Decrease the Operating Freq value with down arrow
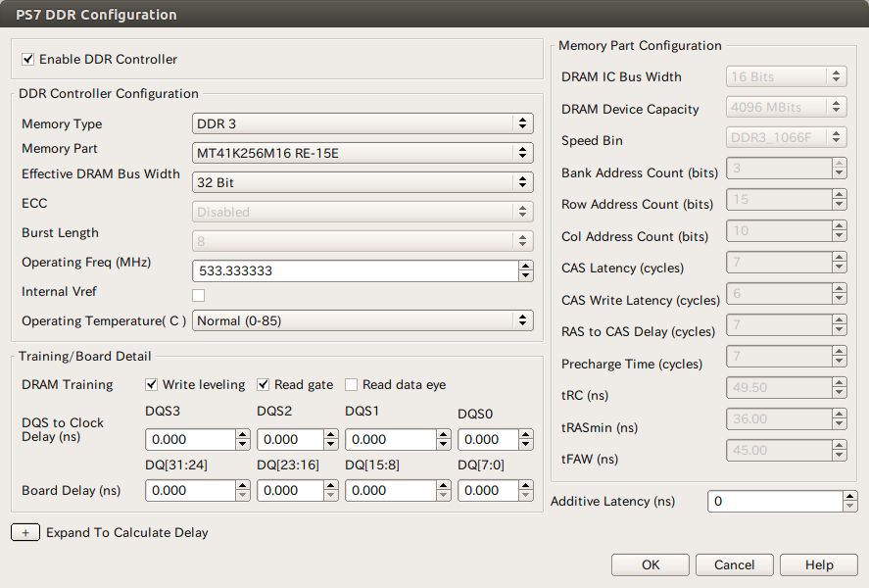Image resolution: width=869 pixels, height=588 pixels. (526, 276)
